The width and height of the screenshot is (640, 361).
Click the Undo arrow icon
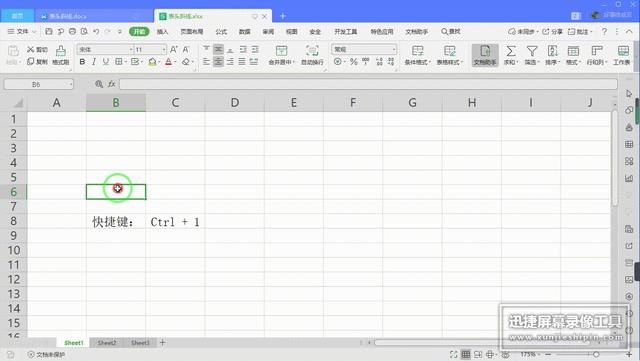96,31
